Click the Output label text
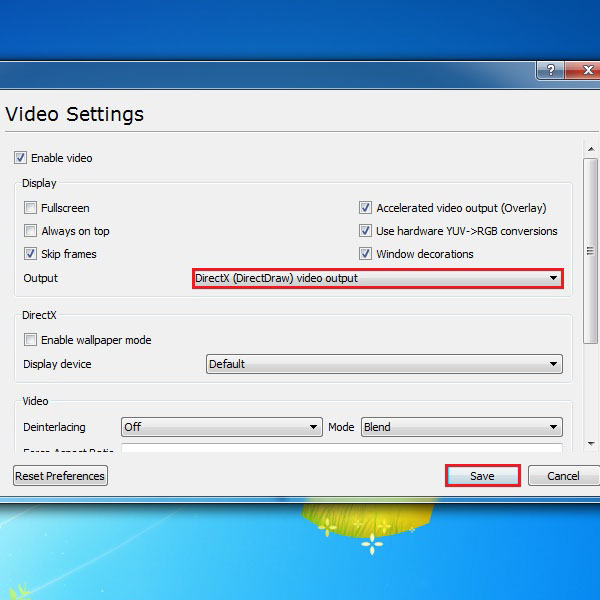600x600 pixels. 41,278
